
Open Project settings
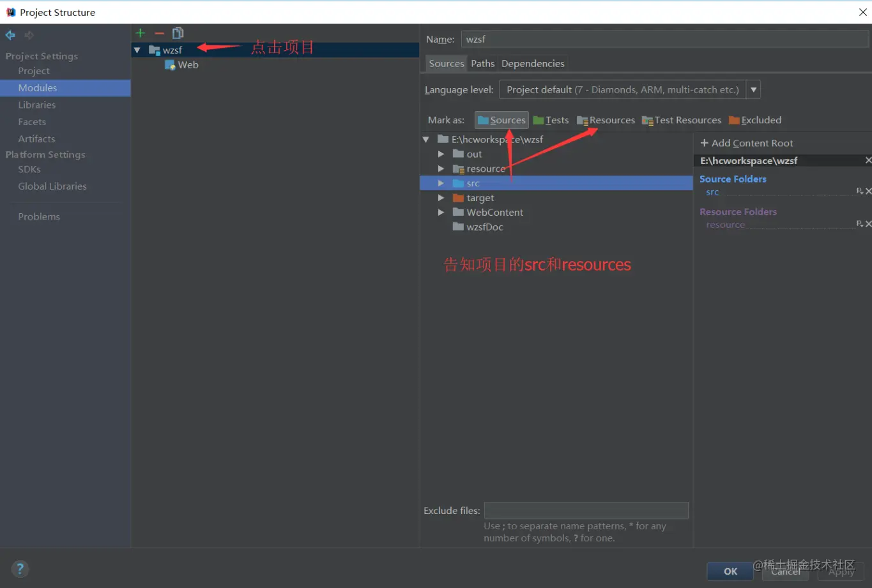point(34,71)
